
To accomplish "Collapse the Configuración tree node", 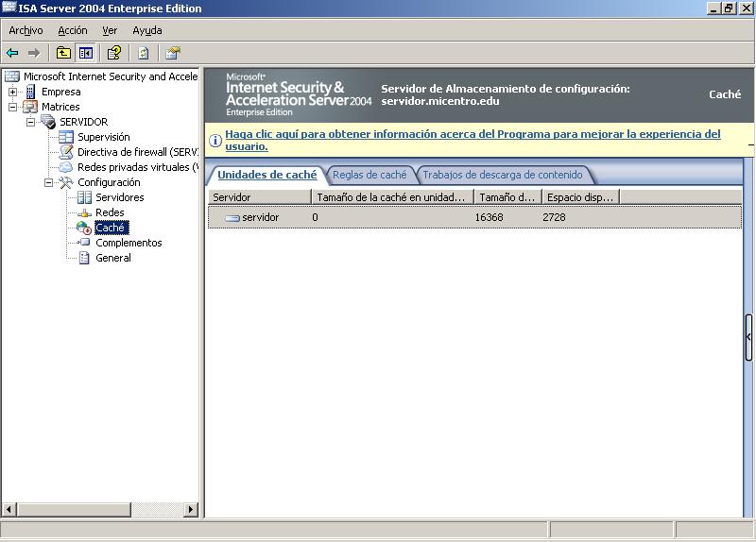I will tap(49, 182).
